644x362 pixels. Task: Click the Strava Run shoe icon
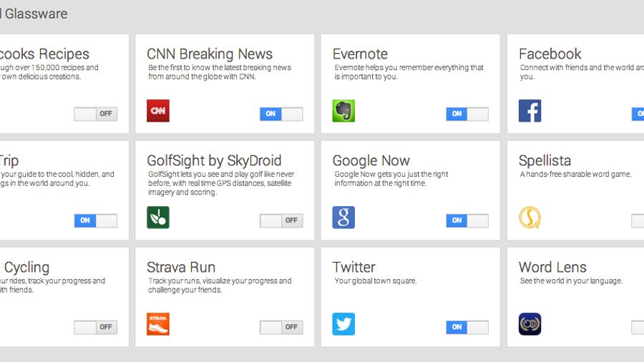(x=158, y=324)
